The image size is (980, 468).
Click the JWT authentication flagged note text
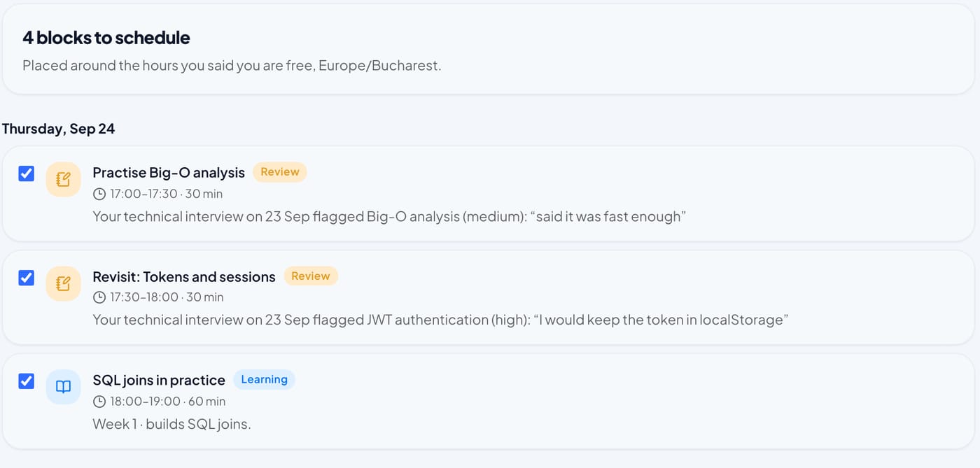click(441, 320)
